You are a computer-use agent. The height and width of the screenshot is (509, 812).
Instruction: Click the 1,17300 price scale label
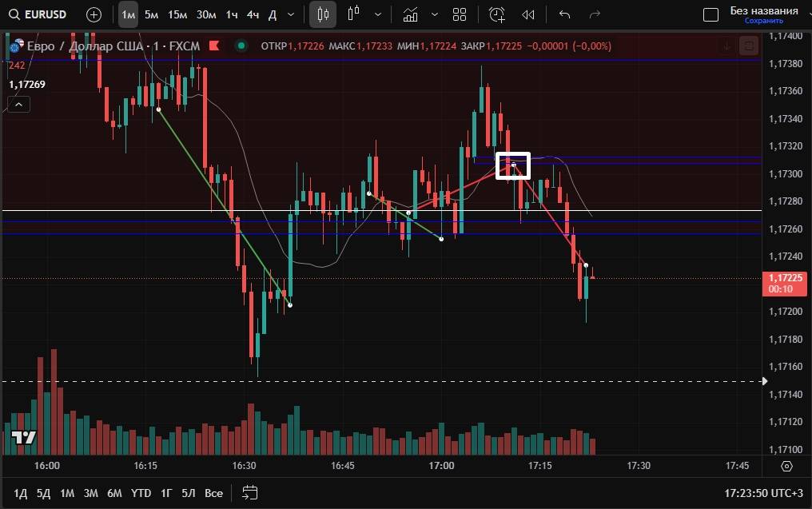[786, 173]
